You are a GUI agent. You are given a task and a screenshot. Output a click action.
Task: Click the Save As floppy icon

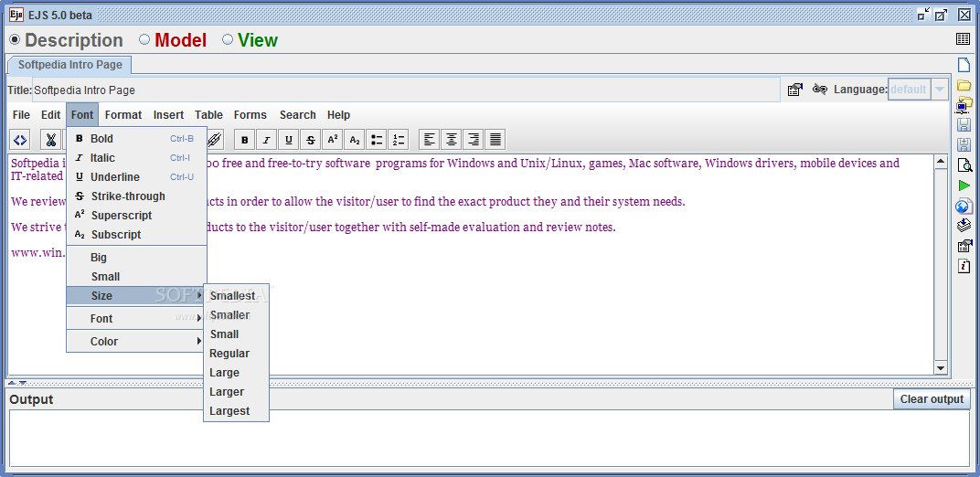click(964, 145)
